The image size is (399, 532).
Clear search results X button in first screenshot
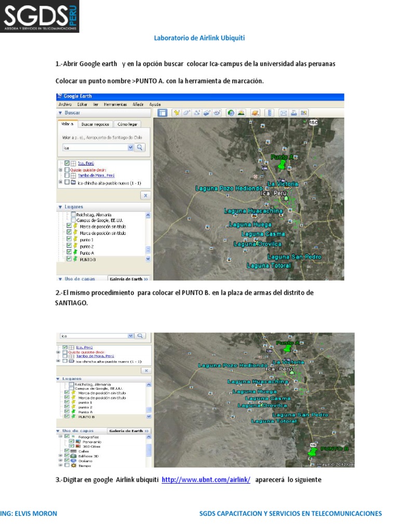(145, 195)
